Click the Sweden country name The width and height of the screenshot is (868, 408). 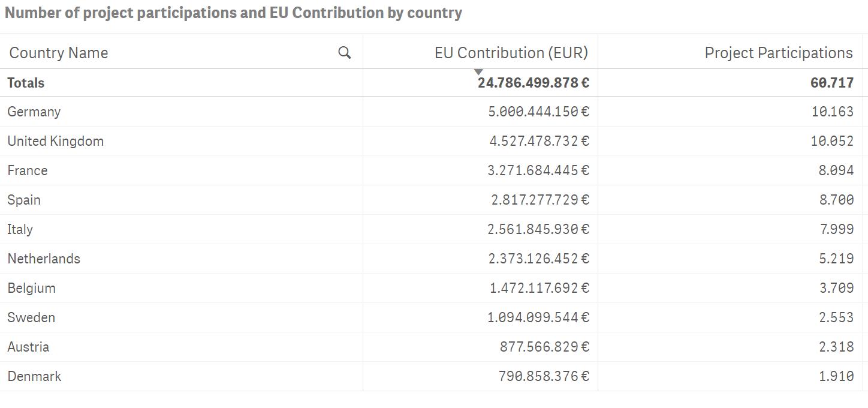31,317
